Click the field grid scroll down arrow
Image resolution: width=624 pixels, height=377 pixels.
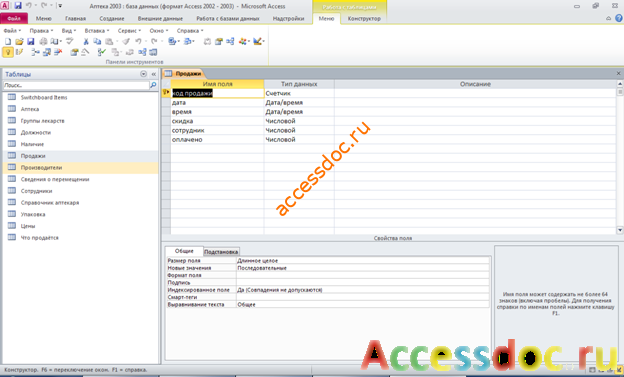(x=620, y=230)
